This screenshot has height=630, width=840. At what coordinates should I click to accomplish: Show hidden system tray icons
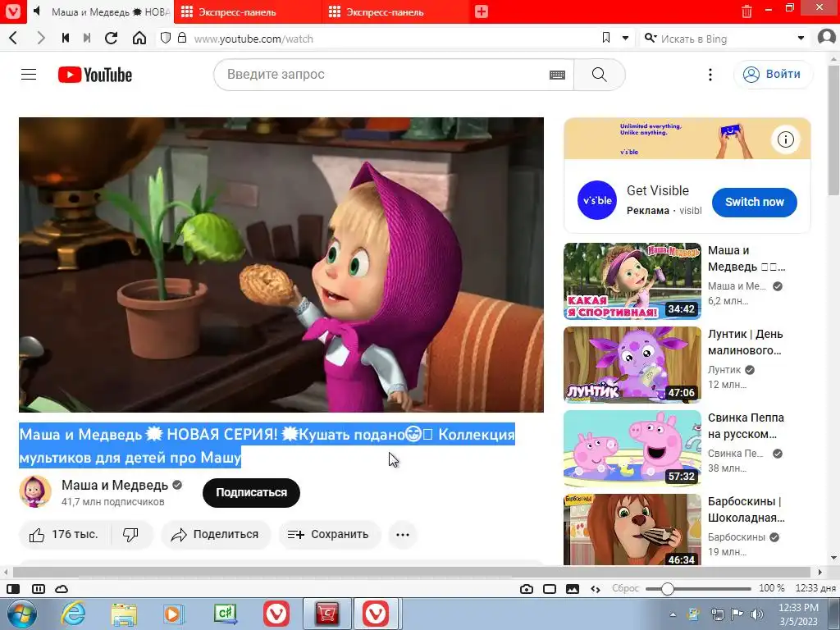click(x=673, y=614)
